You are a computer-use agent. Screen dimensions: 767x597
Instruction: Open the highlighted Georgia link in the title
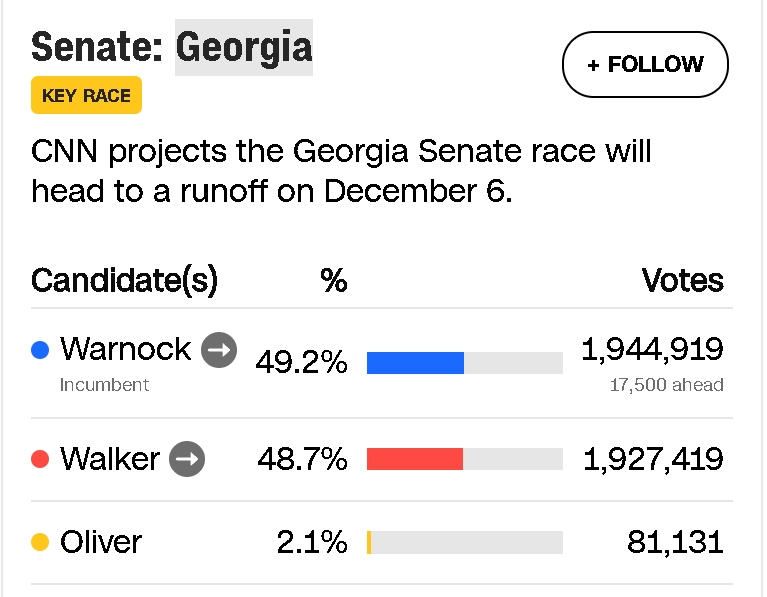point(244,47)
